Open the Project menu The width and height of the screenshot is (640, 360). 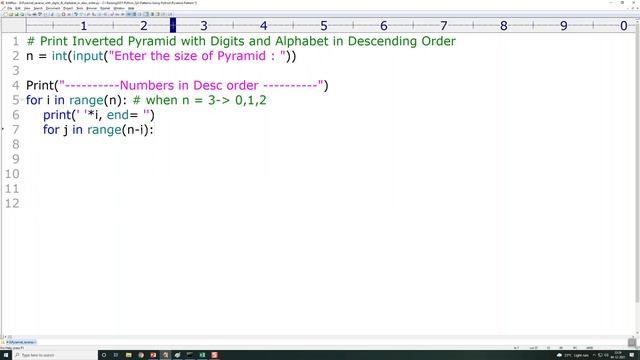pos(68,8)
